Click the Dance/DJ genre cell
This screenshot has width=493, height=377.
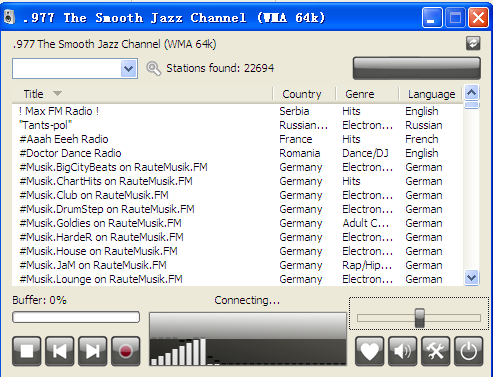click(365, 153)
